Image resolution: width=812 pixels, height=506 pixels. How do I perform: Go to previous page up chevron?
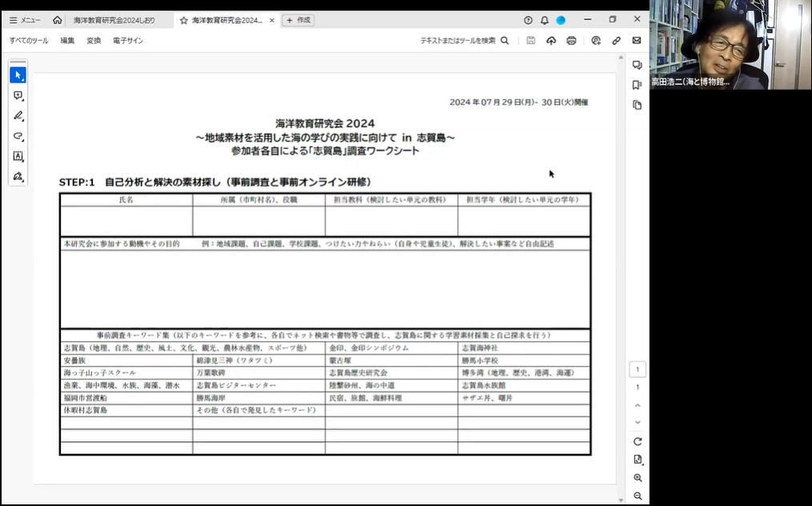pyautogui.click(x=637, y=406)
